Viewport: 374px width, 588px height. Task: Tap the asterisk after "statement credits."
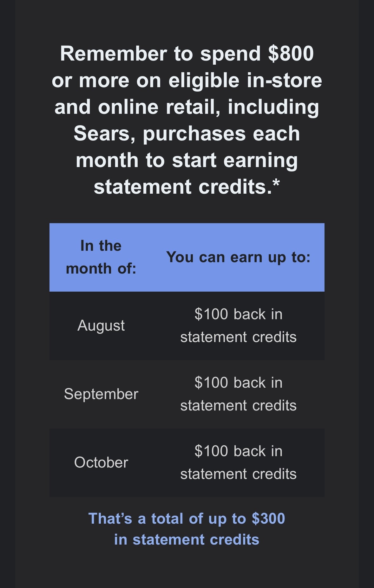tap(276, 184)
